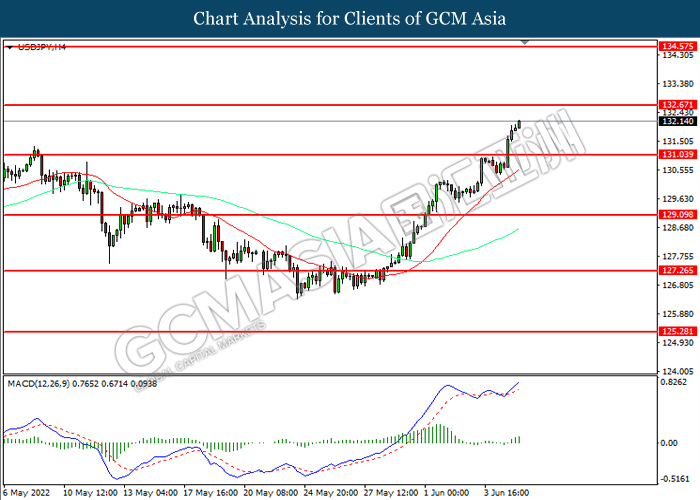The height and width of the screenshot is (500, 700).
Task: Click the MACD scale value 0.00
Action: (669, 443)
